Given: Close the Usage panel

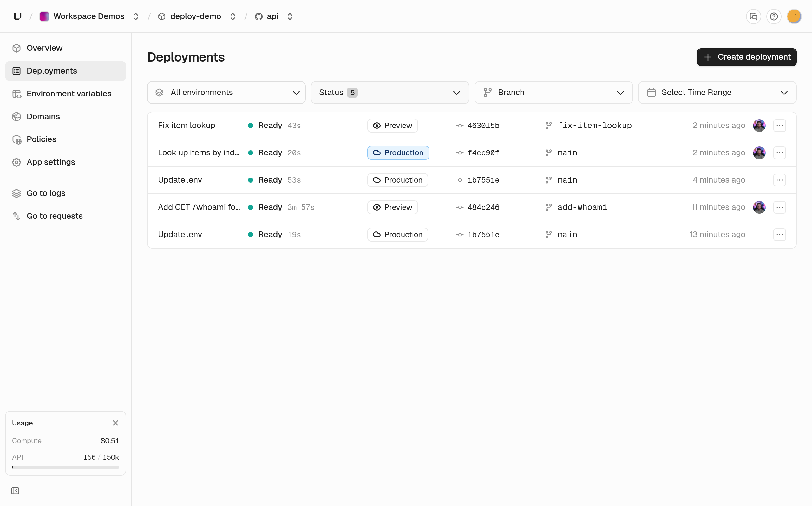Looking at the screenshot, I should [115, 423].
